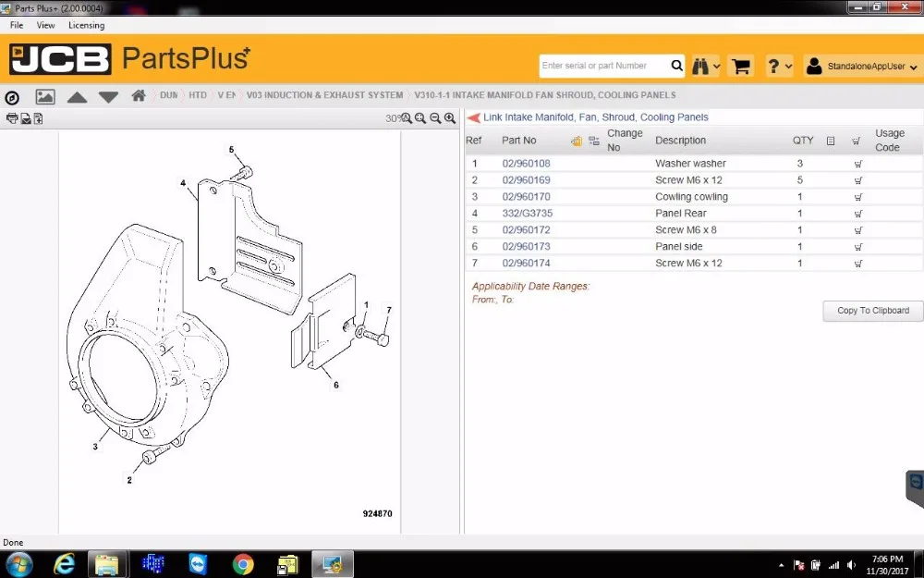Click the Part No column header
Screen dimensions: 924x578
[519, 141]
